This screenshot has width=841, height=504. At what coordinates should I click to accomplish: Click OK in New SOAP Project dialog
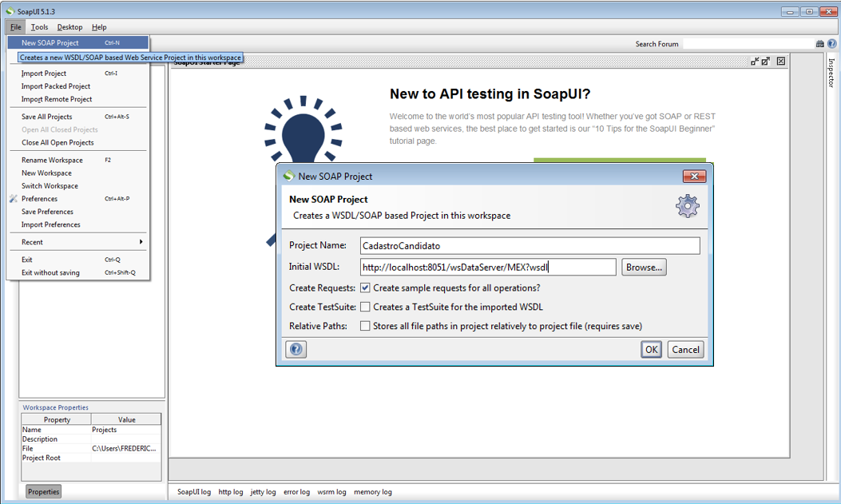tap(651, 350)
